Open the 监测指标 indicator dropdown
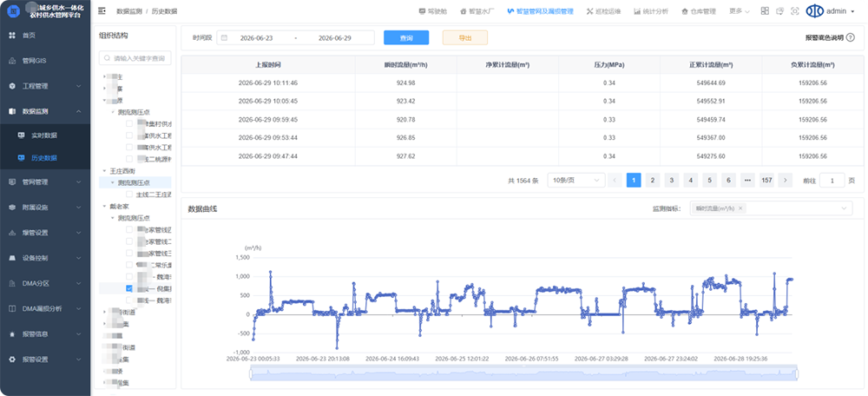 point(771,208)
